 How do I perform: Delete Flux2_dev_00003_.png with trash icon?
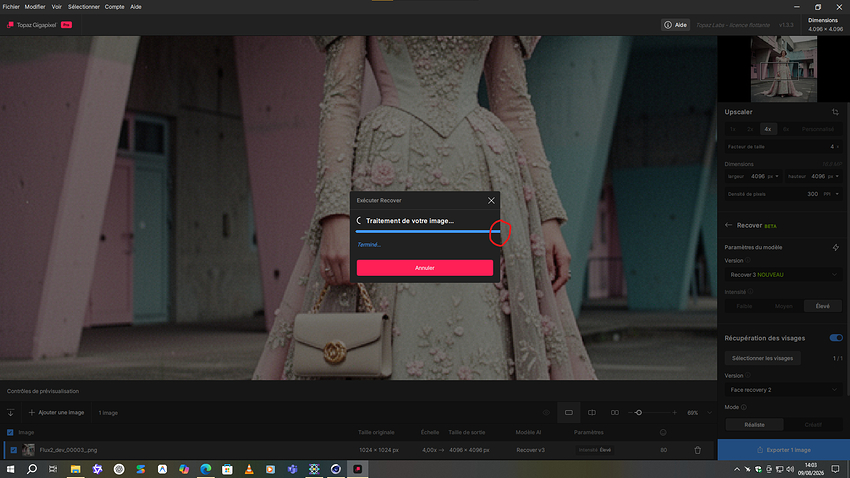698,450
